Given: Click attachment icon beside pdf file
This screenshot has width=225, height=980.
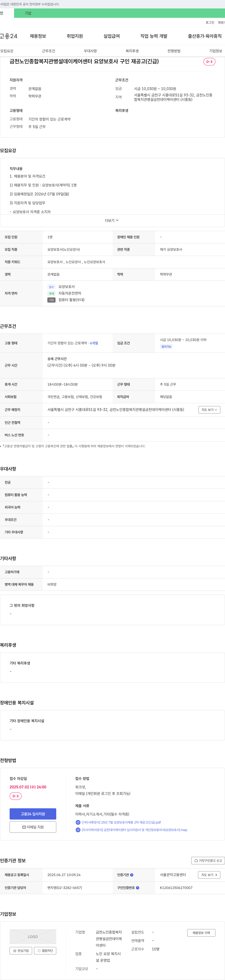Looking at the screenshot, I should 78,822.
